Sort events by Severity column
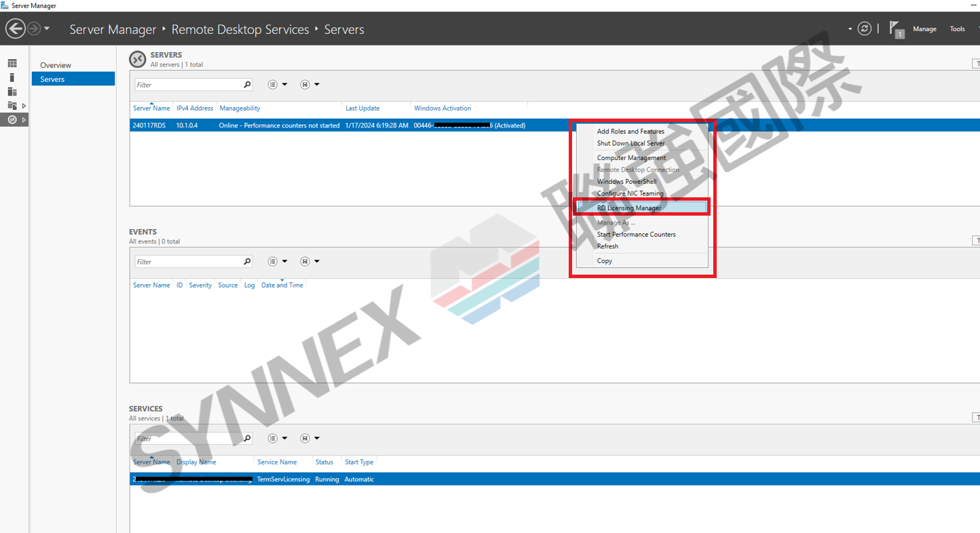This screenshot has width=980, height=533. 200,285
